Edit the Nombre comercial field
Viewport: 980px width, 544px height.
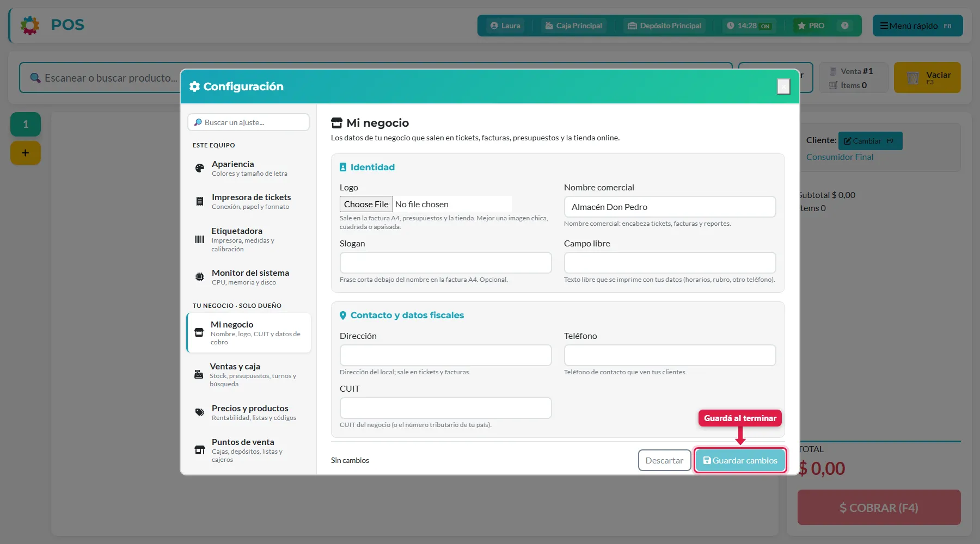[x=670, y=207]
